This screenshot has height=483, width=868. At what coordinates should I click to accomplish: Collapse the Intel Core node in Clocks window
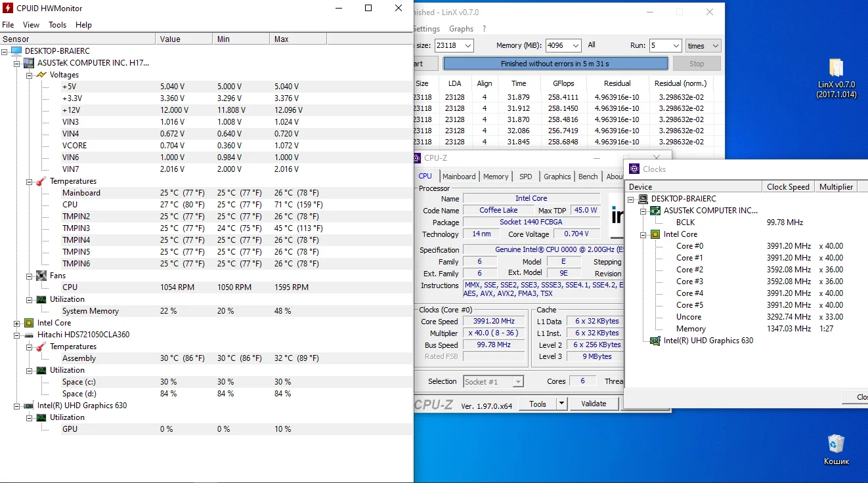(643, 234)
